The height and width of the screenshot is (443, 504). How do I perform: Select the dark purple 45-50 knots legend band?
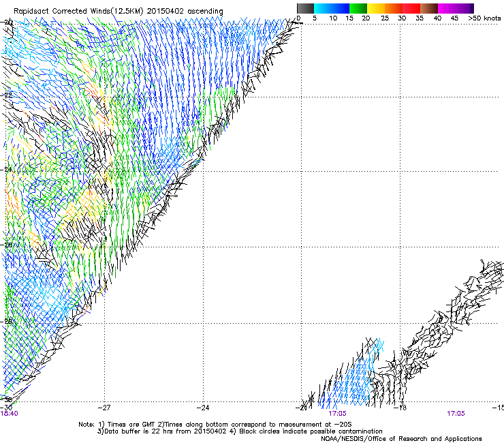[x=464, y=8]
